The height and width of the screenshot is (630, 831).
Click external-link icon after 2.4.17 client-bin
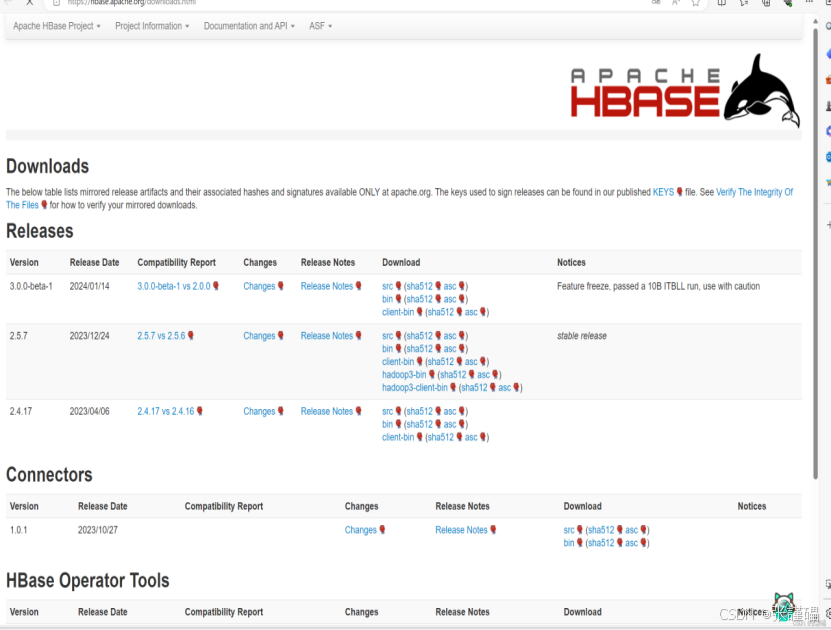click(419, 437)
